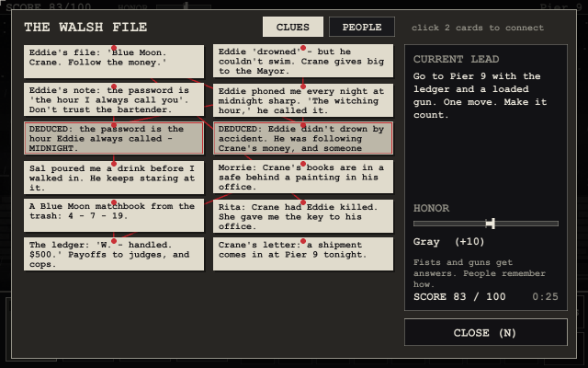Select the "Eddie 'drowned'" clue card

(303, 61)
